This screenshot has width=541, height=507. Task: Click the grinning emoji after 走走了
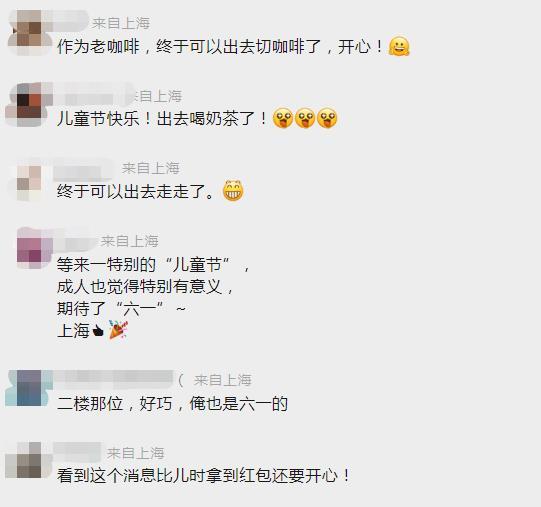pyautogui.click(x=233, y=191)
